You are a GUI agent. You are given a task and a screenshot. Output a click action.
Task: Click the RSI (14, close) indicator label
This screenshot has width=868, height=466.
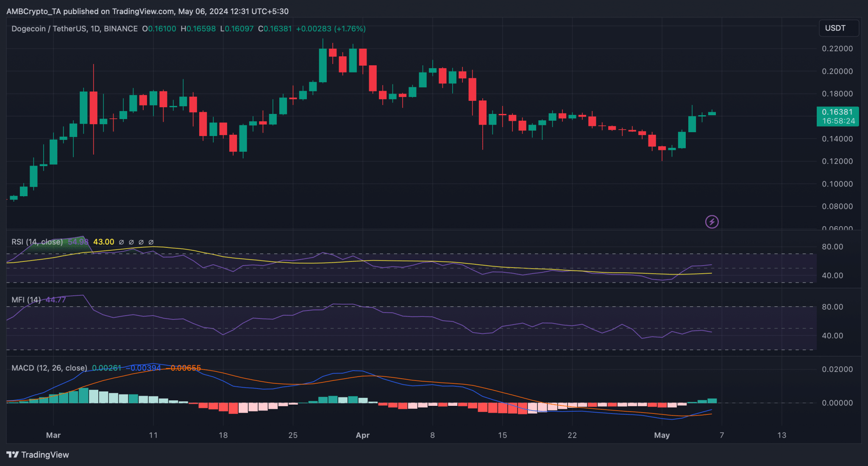click(37, 242)
